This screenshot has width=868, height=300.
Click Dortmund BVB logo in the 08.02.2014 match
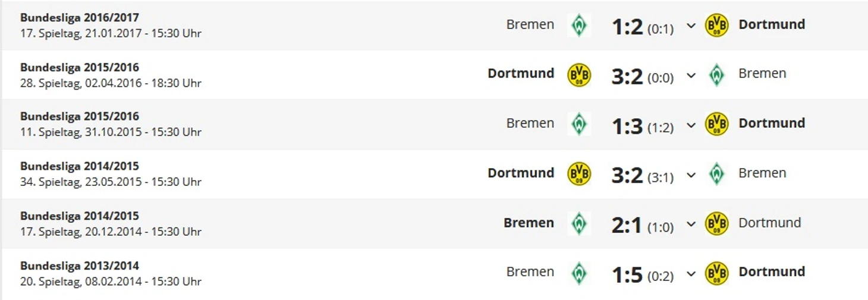click(x=716, y=273)
